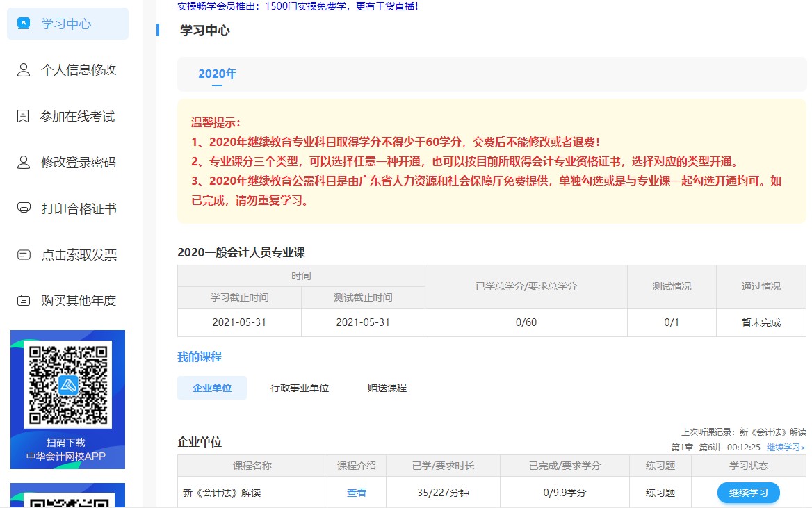
Task: Select the 2020年 year selector
Action: point(217,73)
